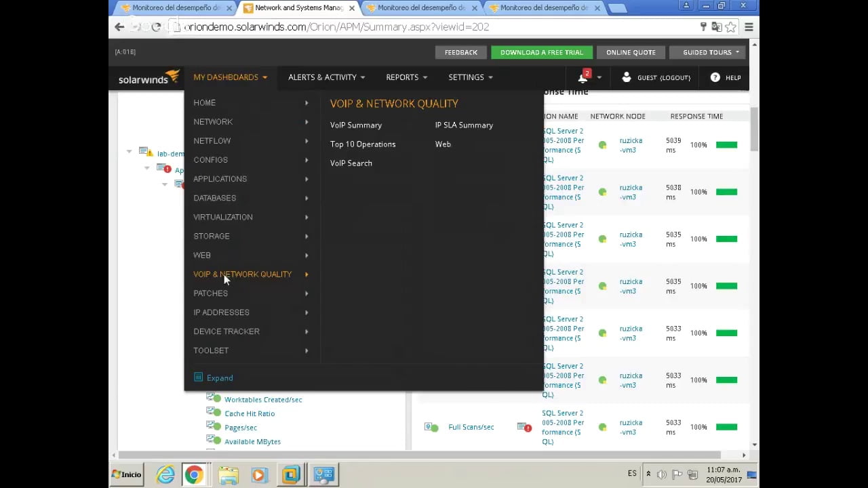868x488 pixels.
Task: Open the media player taskbar icon
Action: 259,474
